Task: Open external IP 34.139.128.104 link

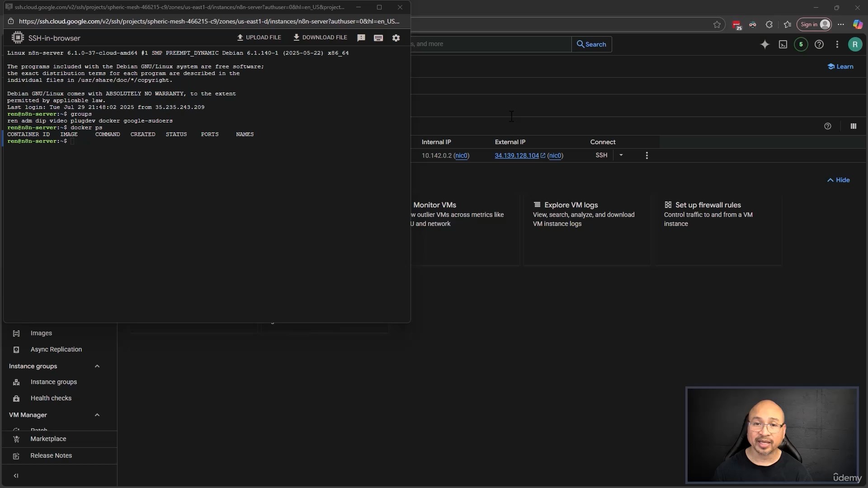Action: (x=517, y=155)
